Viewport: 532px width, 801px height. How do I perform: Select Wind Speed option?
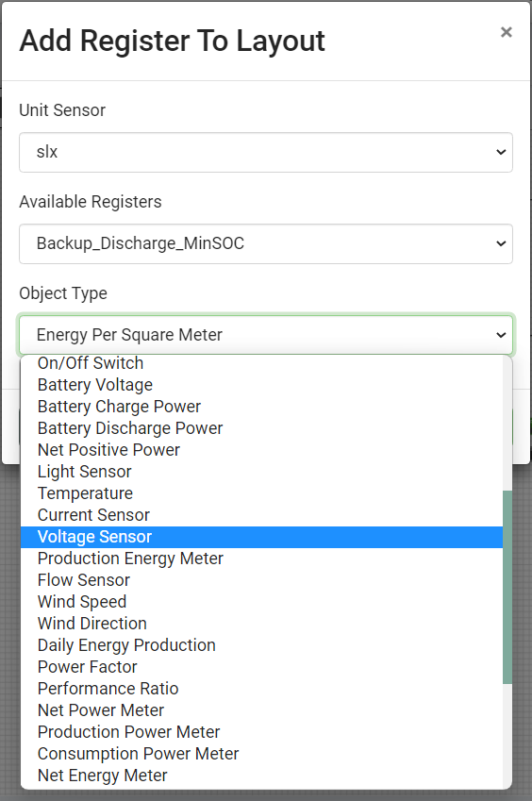[262, 602]
